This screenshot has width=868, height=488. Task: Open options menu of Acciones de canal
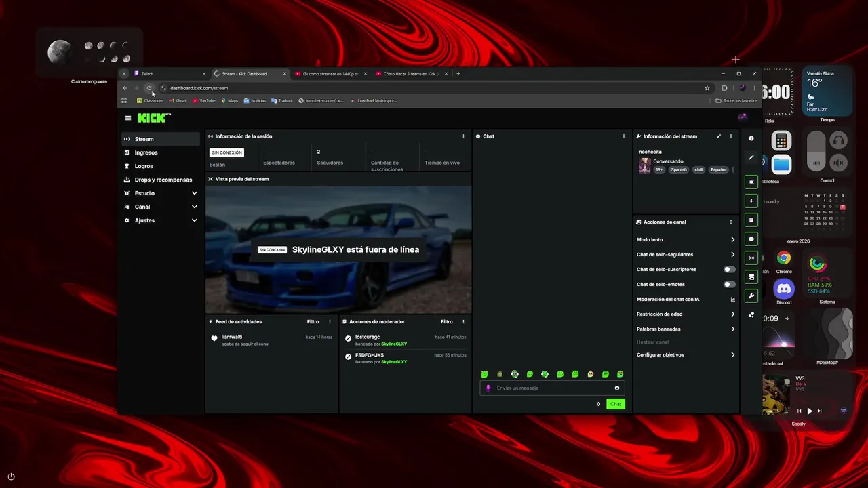click(731, 222)
